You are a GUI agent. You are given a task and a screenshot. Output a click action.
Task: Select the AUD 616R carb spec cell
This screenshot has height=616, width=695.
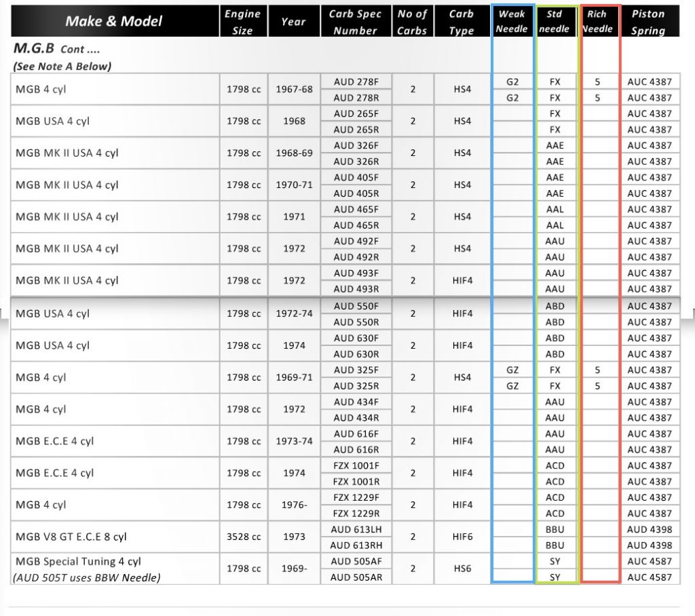[356, 450]
